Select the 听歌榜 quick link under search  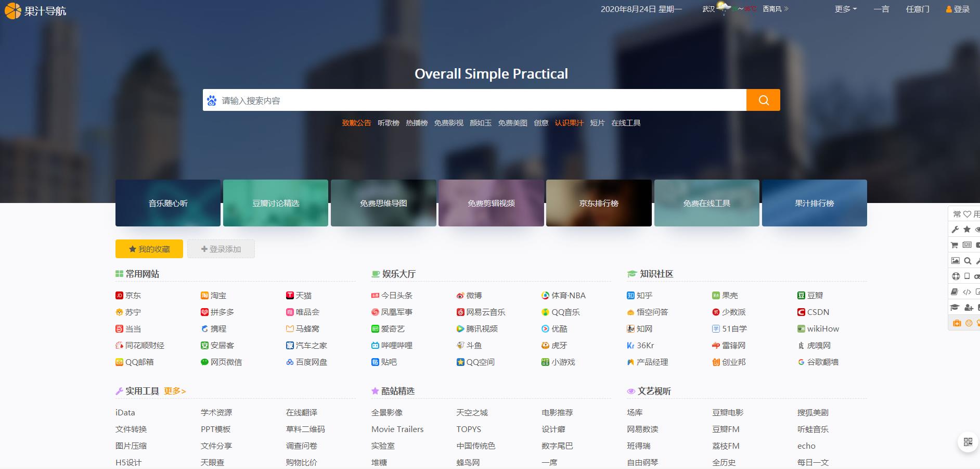389,123
